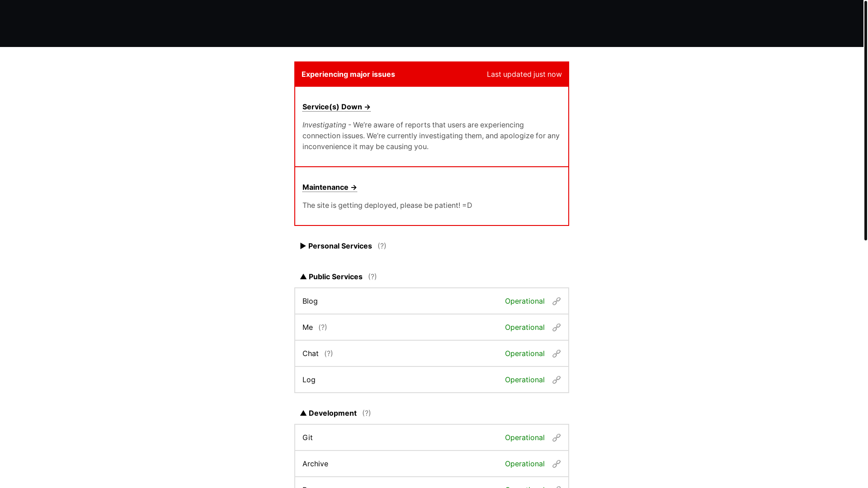
Task: Open the Service(s) Down incident link
Action: [336, 107]
